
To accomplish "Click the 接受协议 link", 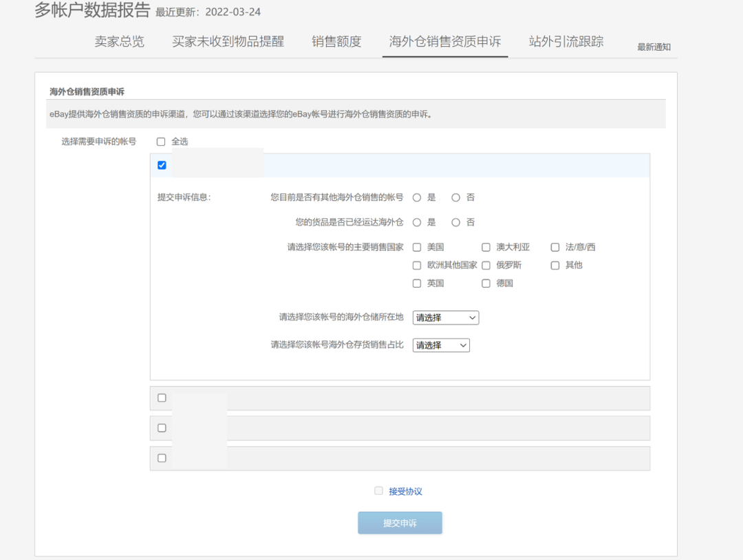I will [x=405, y=491].
